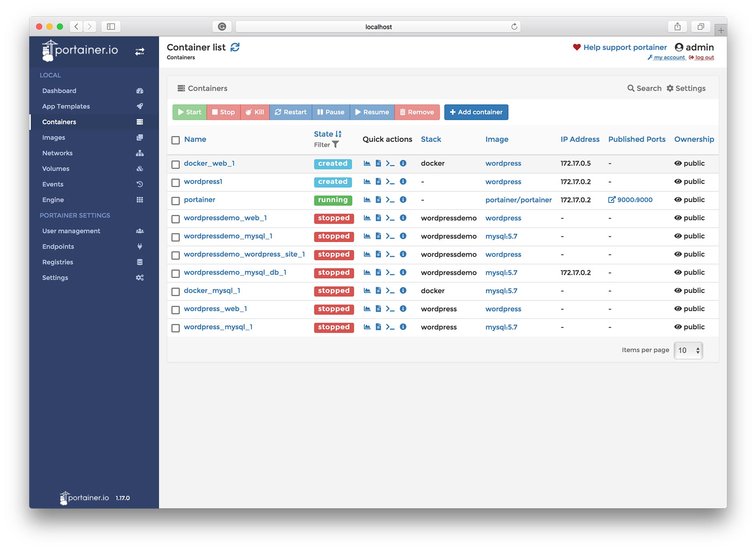This screenshot has width=756, height=550.
Task: Open logs icon for wordpress1
Action: pos(378,182)
